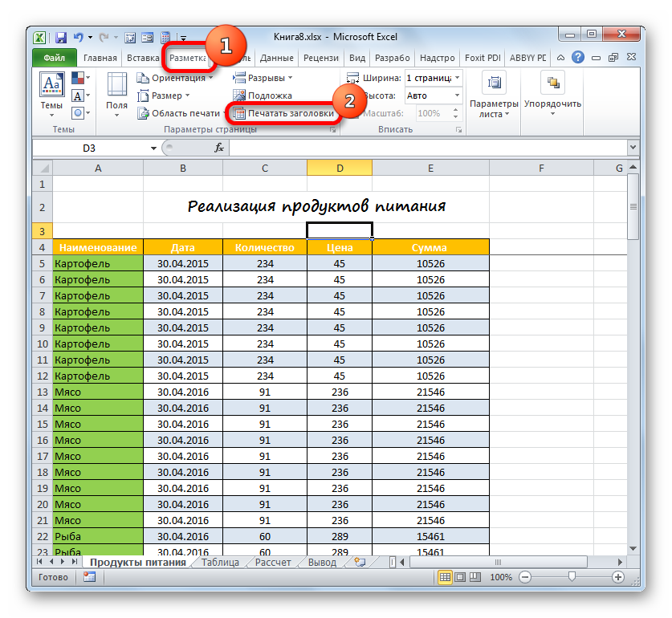Open the Данные (Data) ribbon tab
672x618 pixels.
pyautogui.click(x=276, y=58)
